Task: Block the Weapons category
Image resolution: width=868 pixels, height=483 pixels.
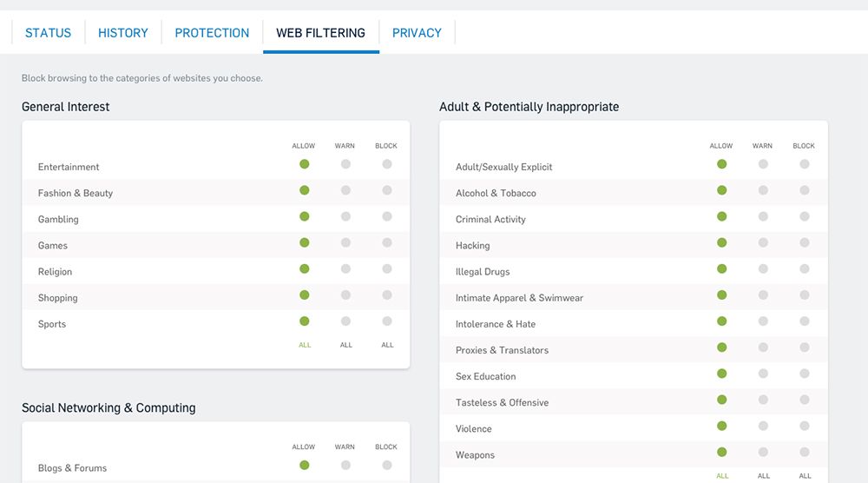Action: (x=805, y=452)
